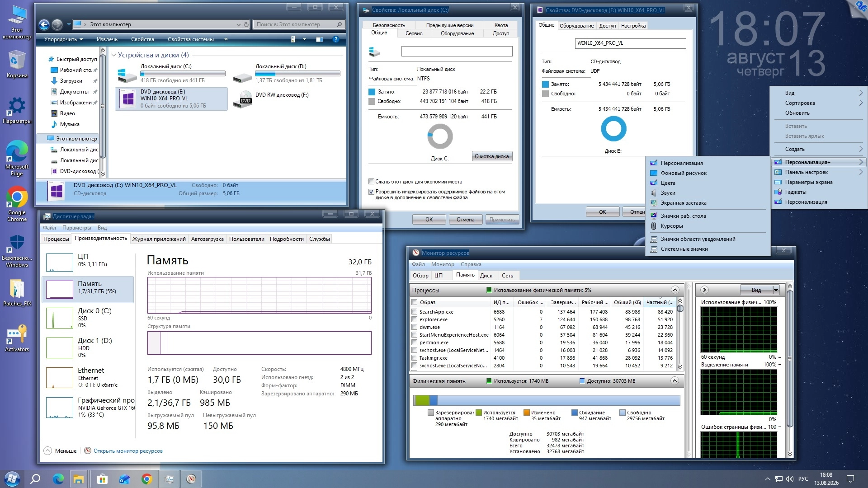Click Отмена in disk C properties

465,220
